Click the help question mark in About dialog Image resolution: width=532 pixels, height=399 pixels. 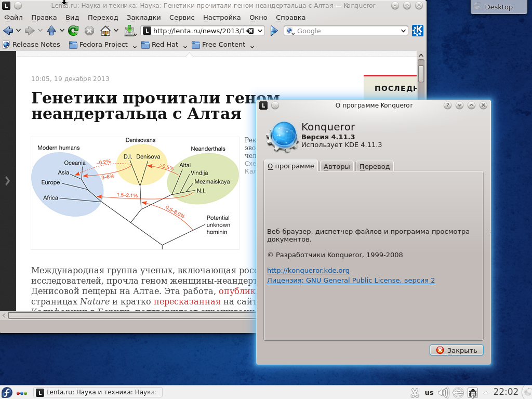[447, 105]
